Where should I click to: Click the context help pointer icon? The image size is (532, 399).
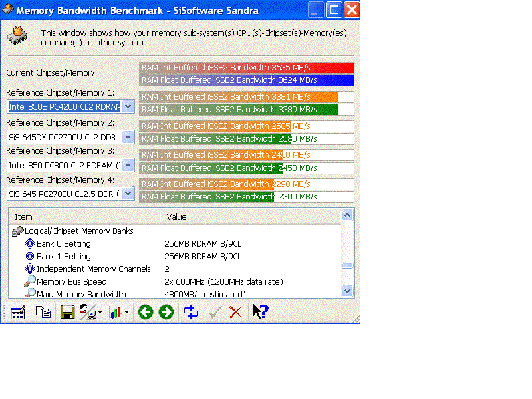click(261, 311)
